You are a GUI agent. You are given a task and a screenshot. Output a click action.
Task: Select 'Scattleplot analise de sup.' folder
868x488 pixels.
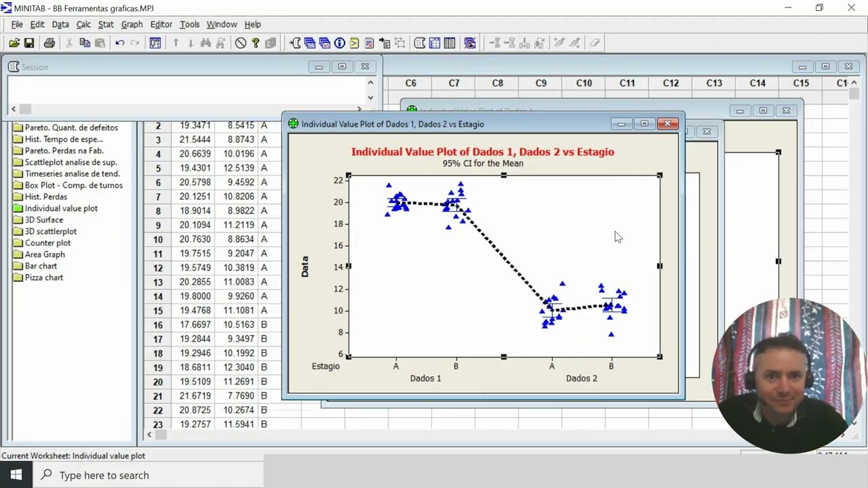[x=71, y=162]
